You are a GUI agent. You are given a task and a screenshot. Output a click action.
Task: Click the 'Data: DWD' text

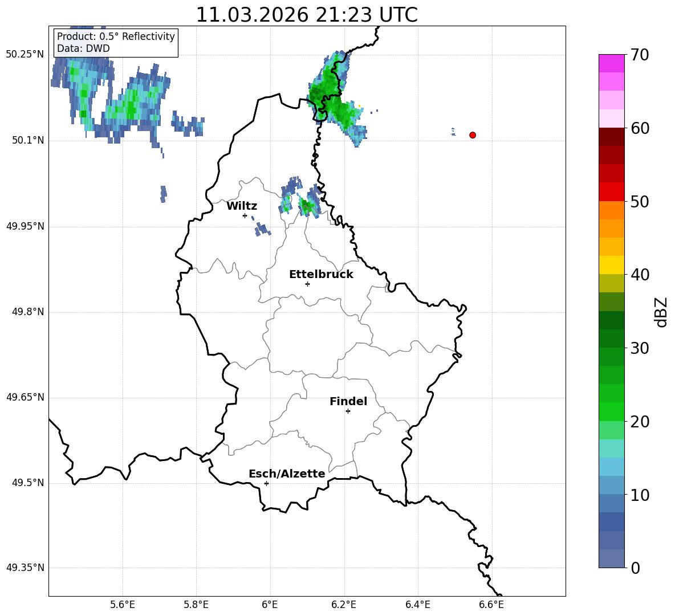point(83,48)
